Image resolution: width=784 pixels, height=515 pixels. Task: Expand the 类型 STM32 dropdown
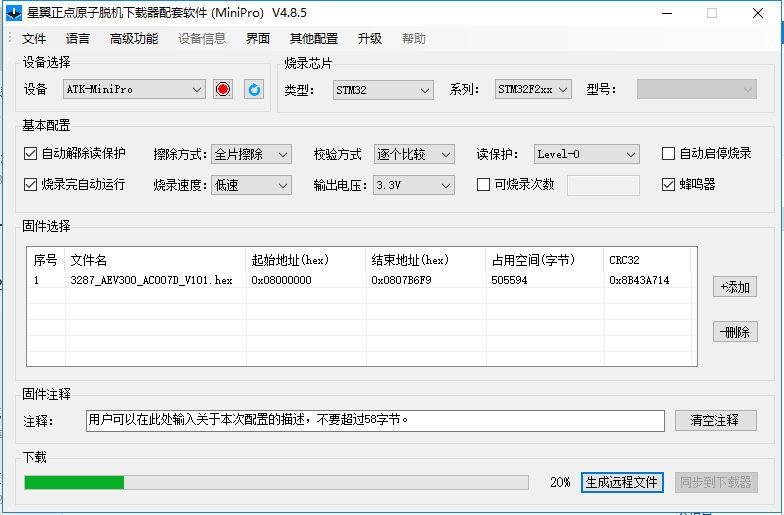pos(383,90)
